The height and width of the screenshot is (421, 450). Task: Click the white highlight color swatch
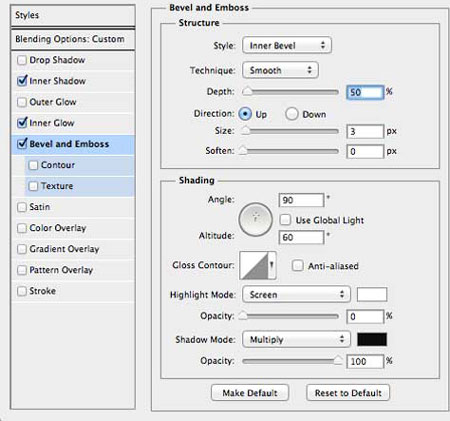click(x=372, y=295)
